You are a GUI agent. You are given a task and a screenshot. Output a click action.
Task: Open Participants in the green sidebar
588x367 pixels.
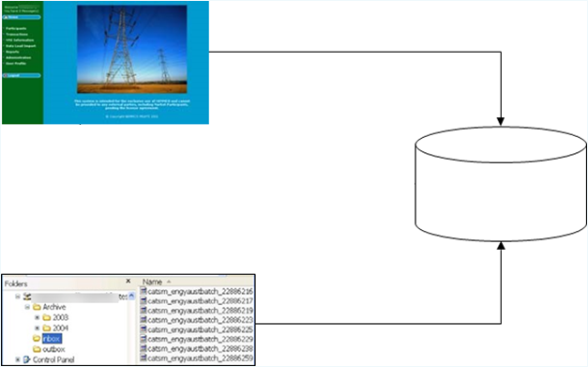click(16, 28)
